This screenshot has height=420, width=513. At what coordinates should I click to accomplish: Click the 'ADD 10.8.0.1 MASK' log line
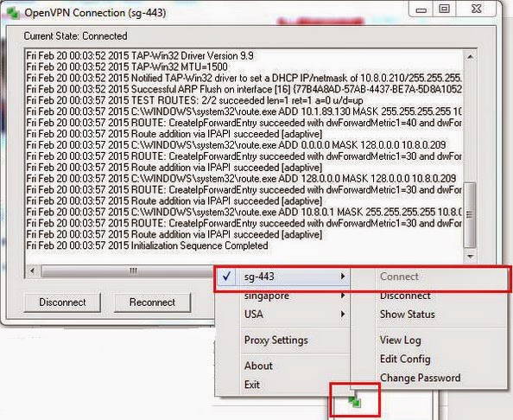(x=244, y=212)
